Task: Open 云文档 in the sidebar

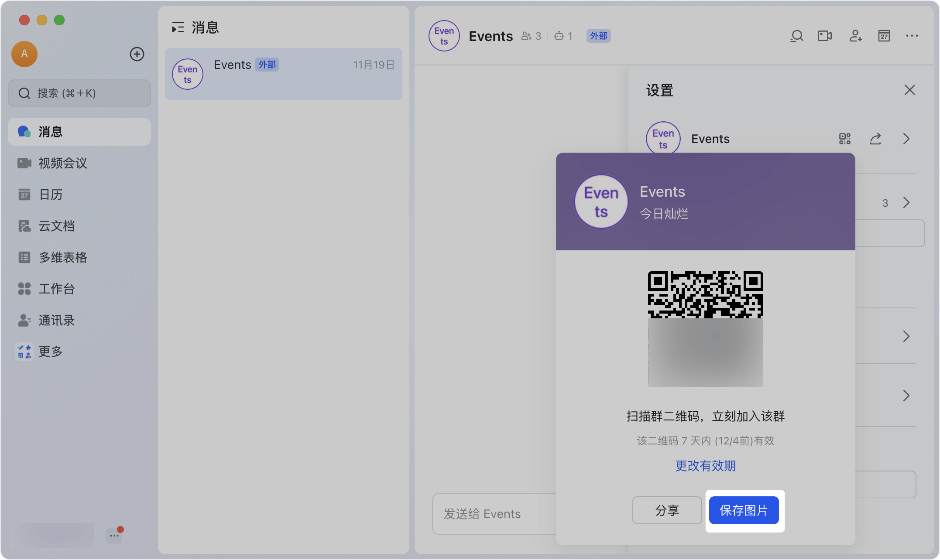Action: click(79, 226)
